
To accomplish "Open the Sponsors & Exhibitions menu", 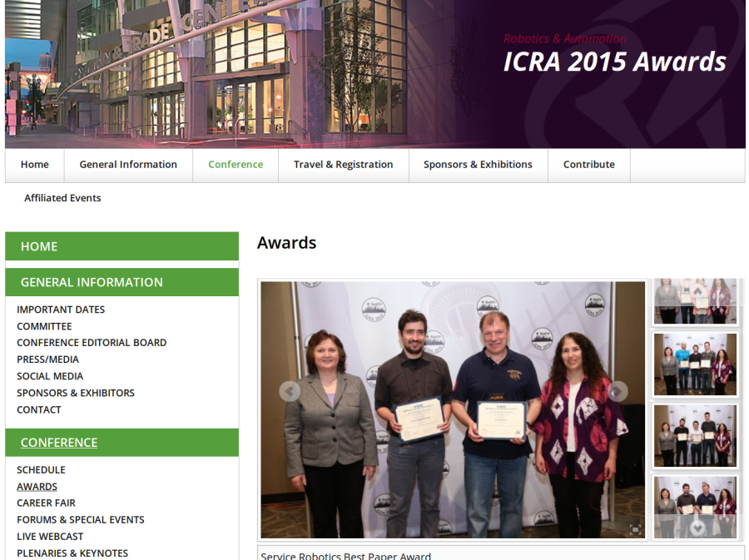I will point(478,164).
